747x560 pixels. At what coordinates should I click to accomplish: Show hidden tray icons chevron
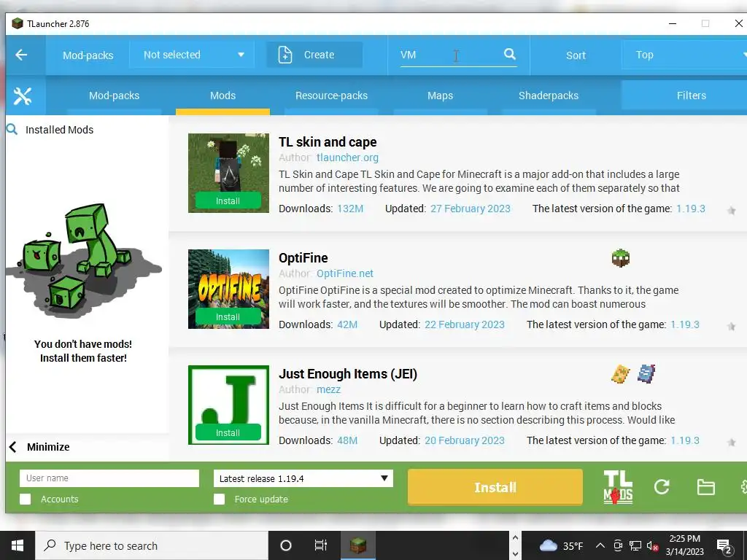(x=600, y=545)
